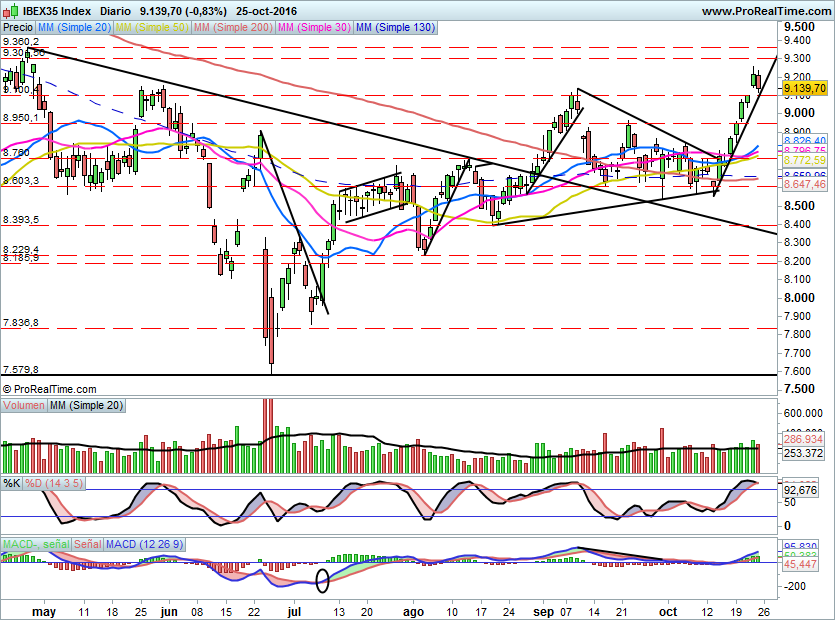Toggle the Precio label visibility

17,29
